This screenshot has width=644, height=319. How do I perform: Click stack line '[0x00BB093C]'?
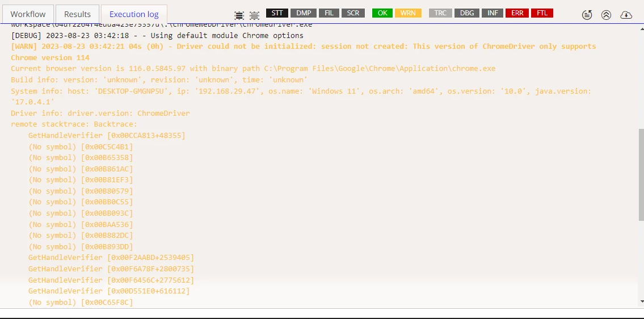coord(81,213)
